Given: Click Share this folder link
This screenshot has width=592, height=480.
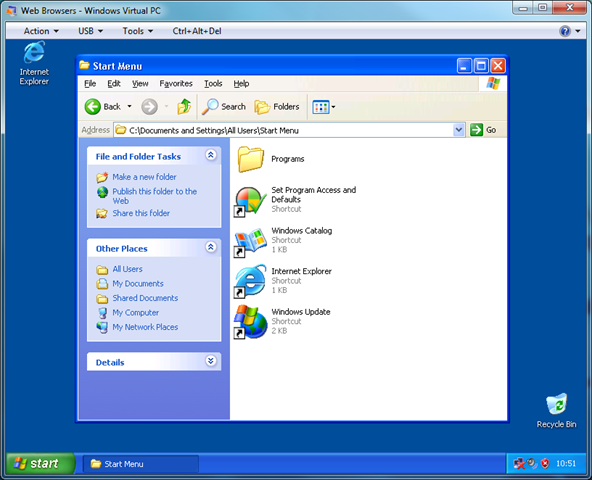Looking at the screenshot, I should pyautogui.click(x=141, y=213).
